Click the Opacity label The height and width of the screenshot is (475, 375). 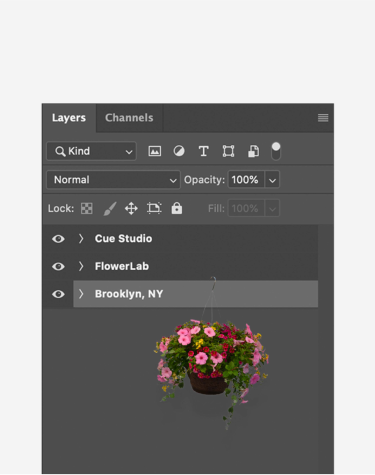click(x=204, y=180)
